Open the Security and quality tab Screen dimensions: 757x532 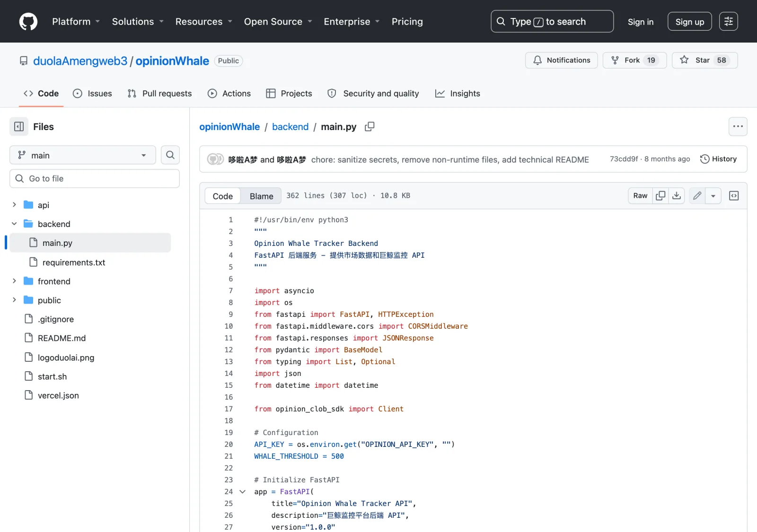point(373,93)
